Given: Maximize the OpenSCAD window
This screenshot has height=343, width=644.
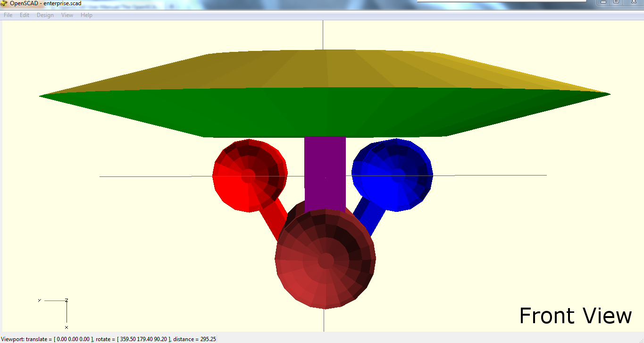Looking at the screenshot, I should (x=616, y=2).
